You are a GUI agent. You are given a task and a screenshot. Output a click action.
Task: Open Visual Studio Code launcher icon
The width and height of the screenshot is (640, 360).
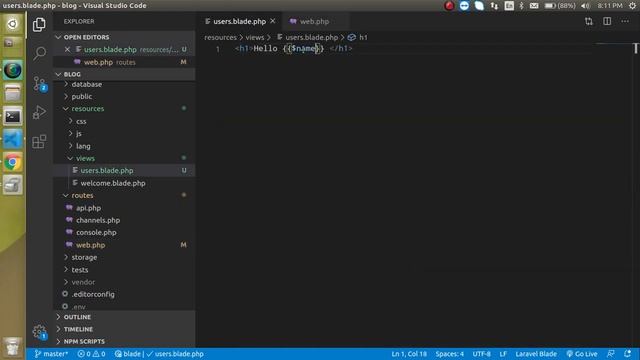point(13,140)
